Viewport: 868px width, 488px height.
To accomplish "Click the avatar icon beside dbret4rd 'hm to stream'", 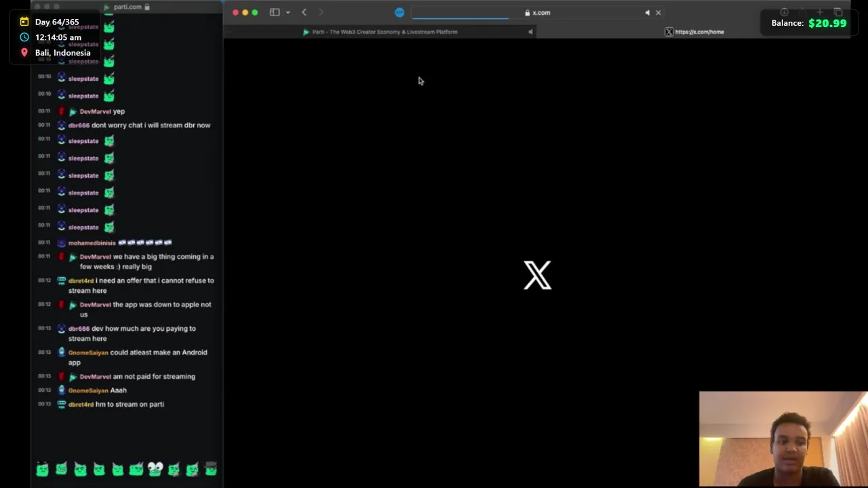I will (61, 405).
